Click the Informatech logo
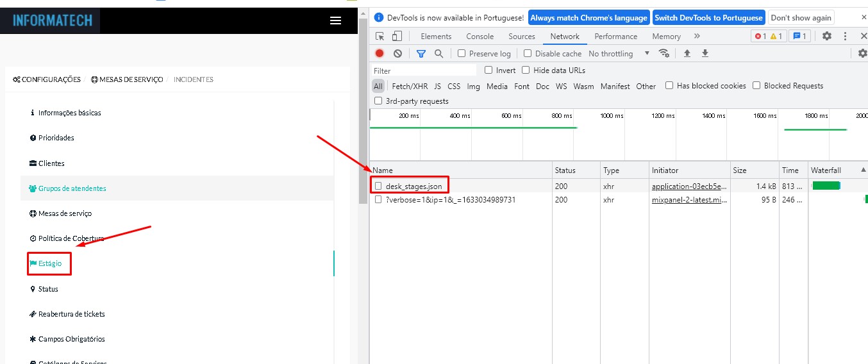The image size is (868, 364). (x=53, y=21)
